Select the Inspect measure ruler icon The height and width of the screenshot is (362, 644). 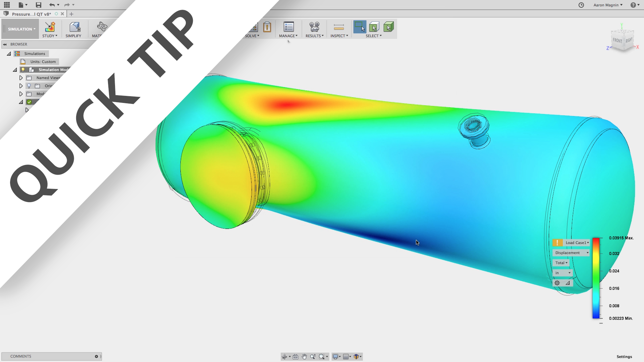[339, 27]
